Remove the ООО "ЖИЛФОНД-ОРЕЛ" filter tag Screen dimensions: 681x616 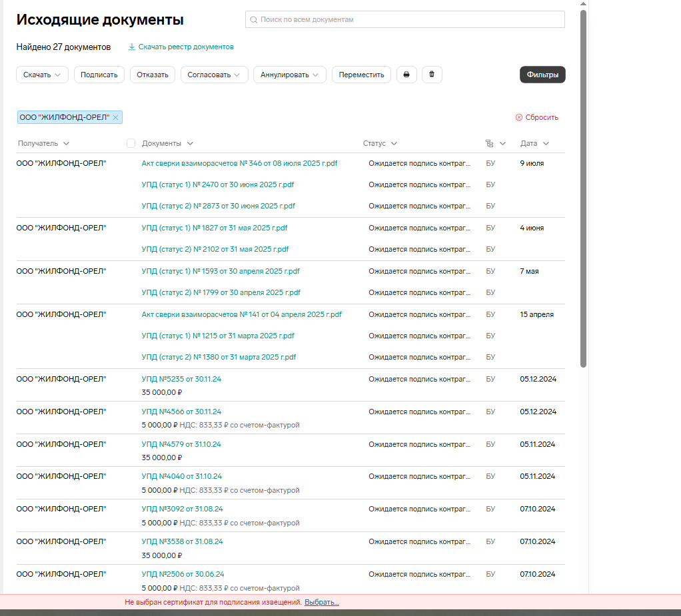(115, 118)
